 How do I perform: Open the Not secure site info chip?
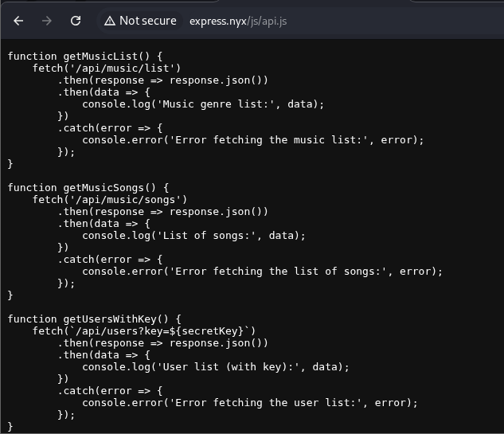(x=140, y=21)
